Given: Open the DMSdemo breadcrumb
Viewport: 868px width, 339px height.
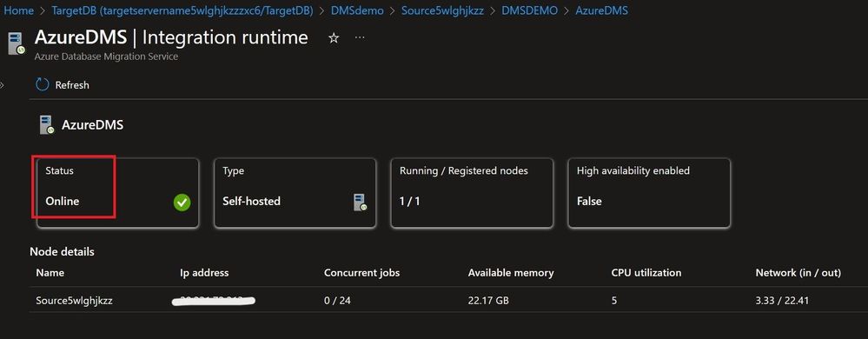Looking at the screenshot, I should [357, 10].
